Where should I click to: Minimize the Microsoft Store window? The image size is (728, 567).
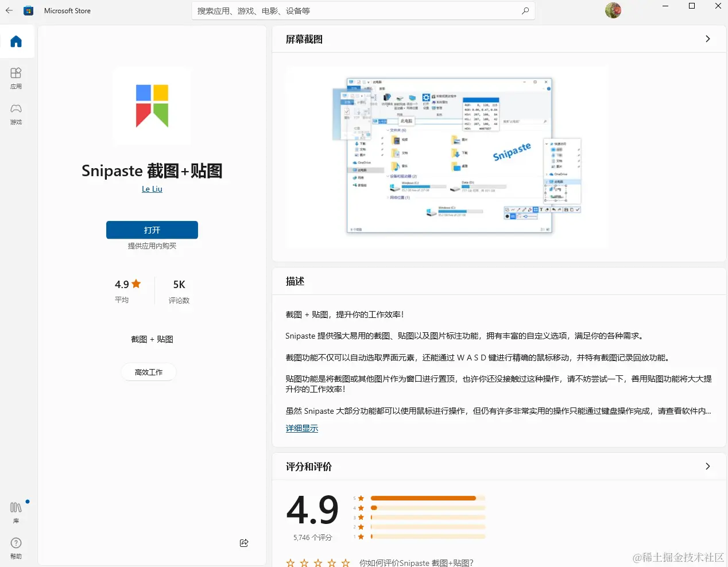665,6
